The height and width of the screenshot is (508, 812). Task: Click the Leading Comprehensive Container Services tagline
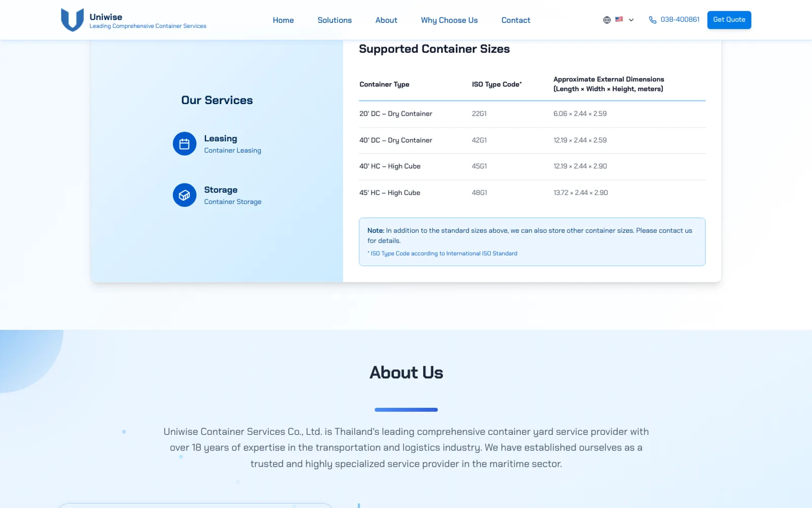pyautogui.click(x=148, y=26)
